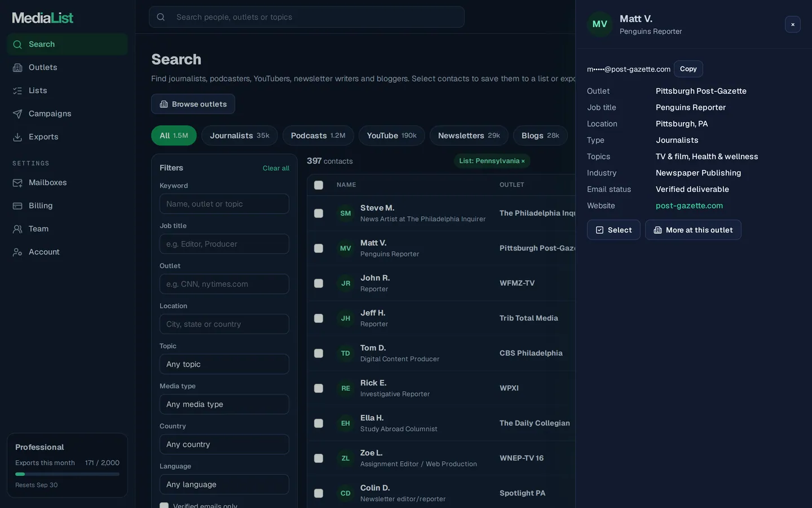812x508 pixels.
Task: Open the Any country dropdown
Action: click(224, 444)
